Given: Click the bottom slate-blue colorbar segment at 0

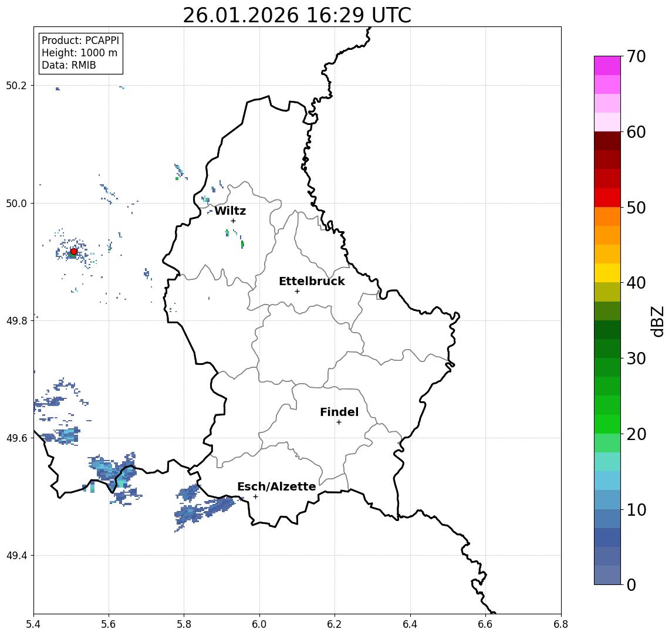Looking at the screenshot, I should pyautogui.click(x=607, y=575).
